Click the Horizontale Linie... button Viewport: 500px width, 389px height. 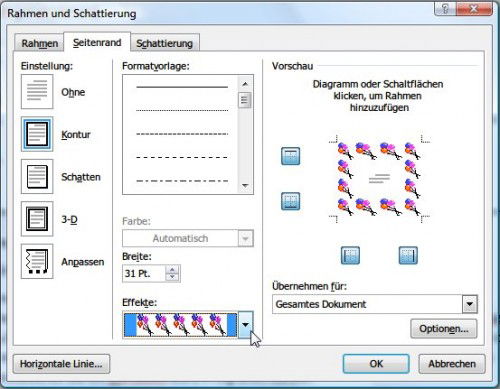61,364
